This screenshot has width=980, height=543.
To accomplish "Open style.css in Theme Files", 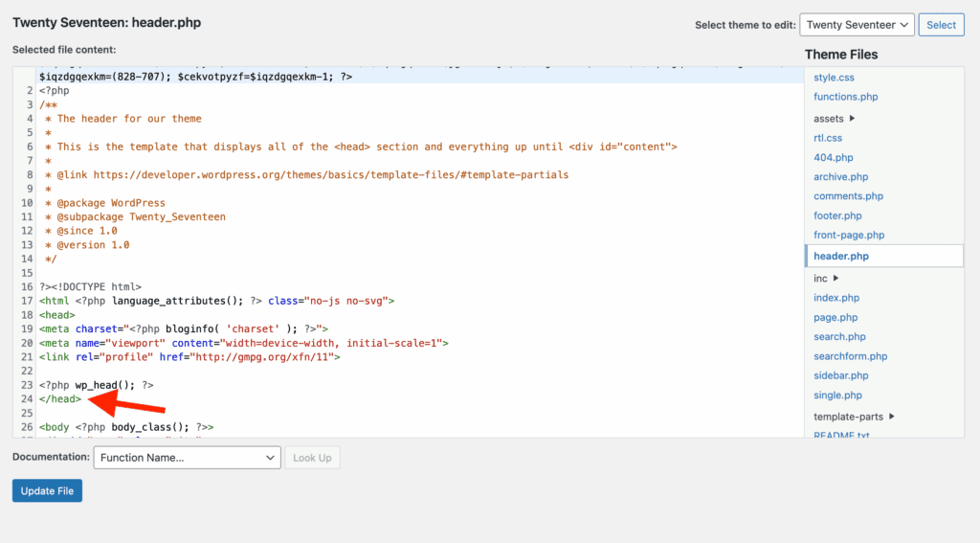I will tap(834, 78).
